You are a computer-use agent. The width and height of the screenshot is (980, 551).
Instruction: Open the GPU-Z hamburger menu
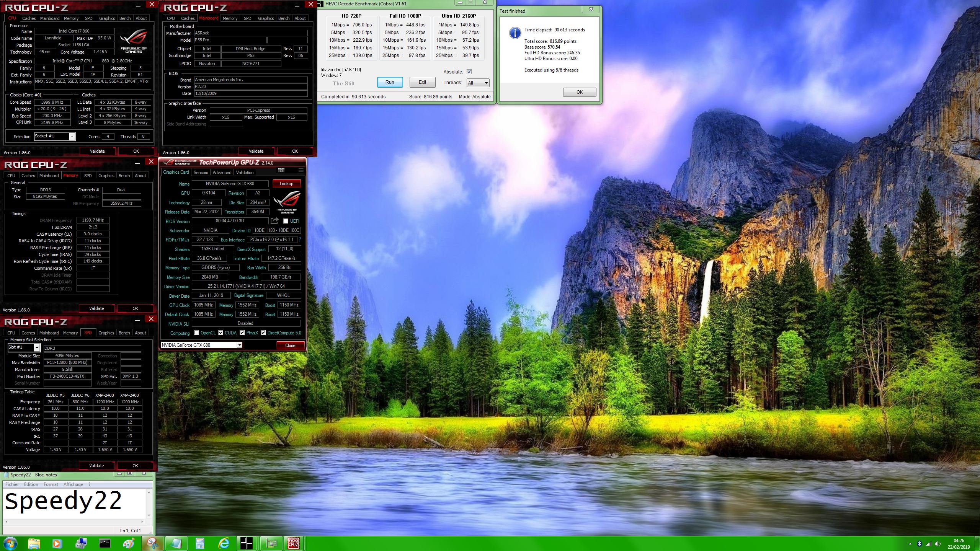(301, 170)
